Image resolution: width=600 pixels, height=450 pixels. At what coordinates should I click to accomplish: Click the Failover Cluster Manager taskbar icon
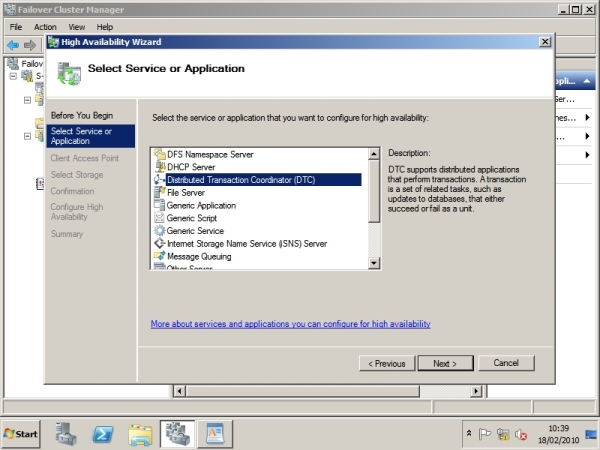(x=178, y=434)
